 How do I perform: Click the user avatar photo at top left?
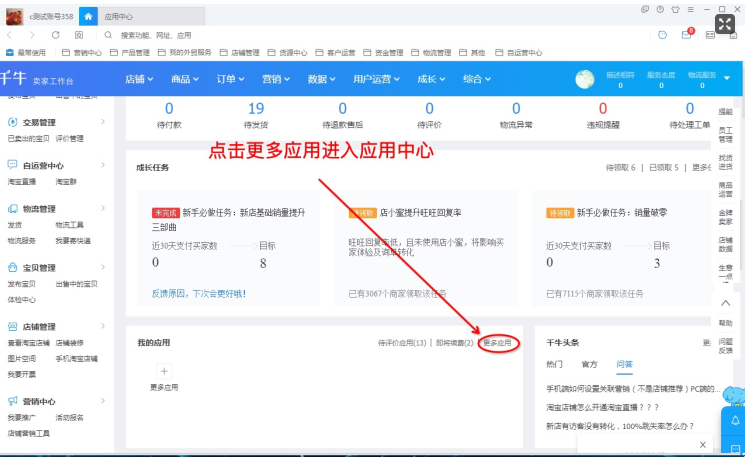[x=14, y=16]
